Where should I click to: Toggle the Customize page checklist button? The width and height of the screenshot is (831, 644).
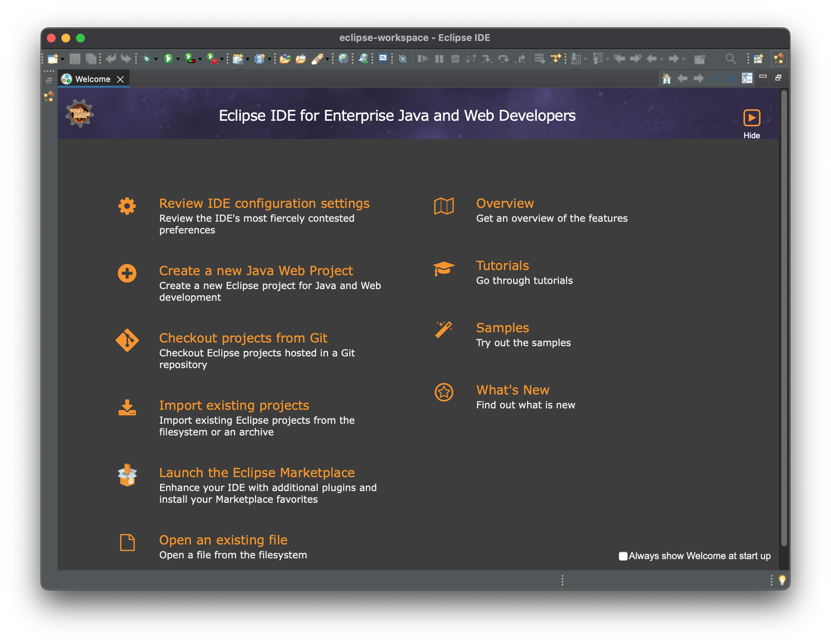(x=747, y=78)
